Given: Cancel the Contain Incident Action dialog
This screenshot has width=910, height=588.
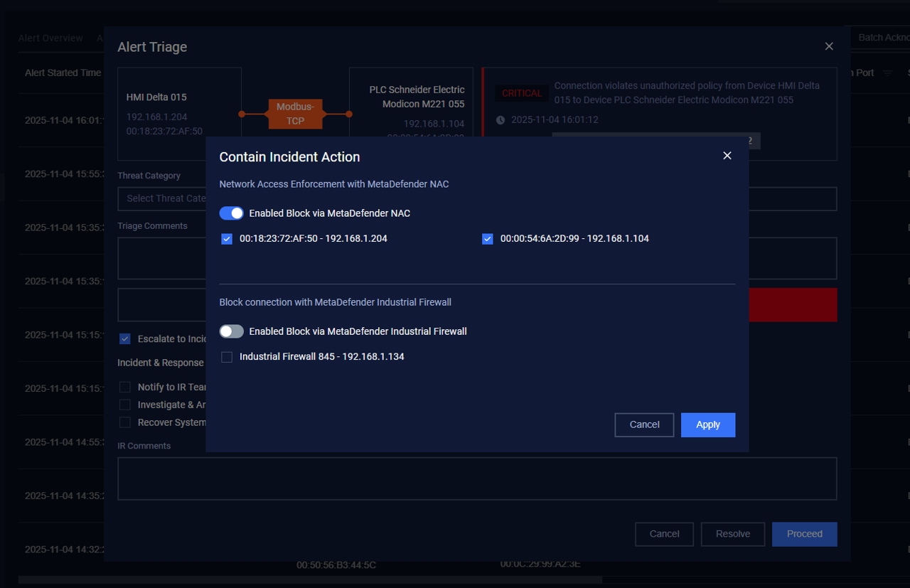Looking at the screenshot, I should [644, 424].
